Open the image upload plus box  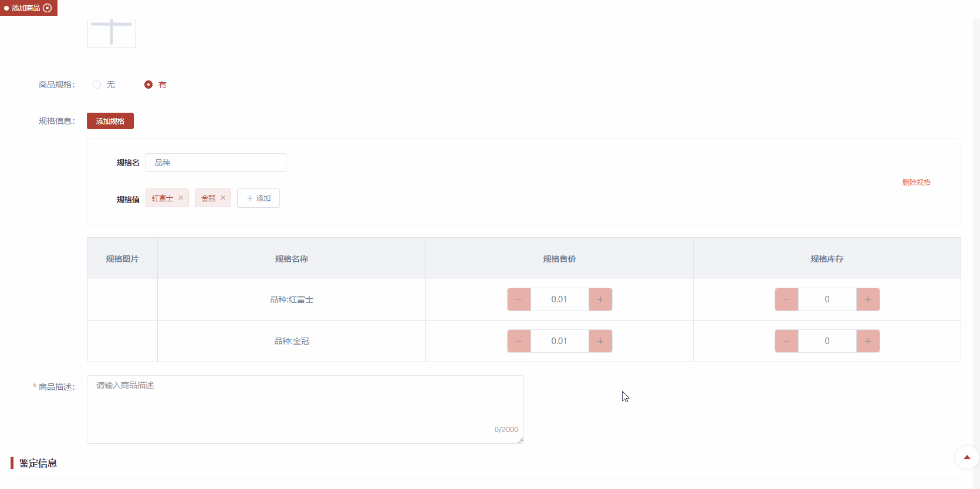(111, 33)
